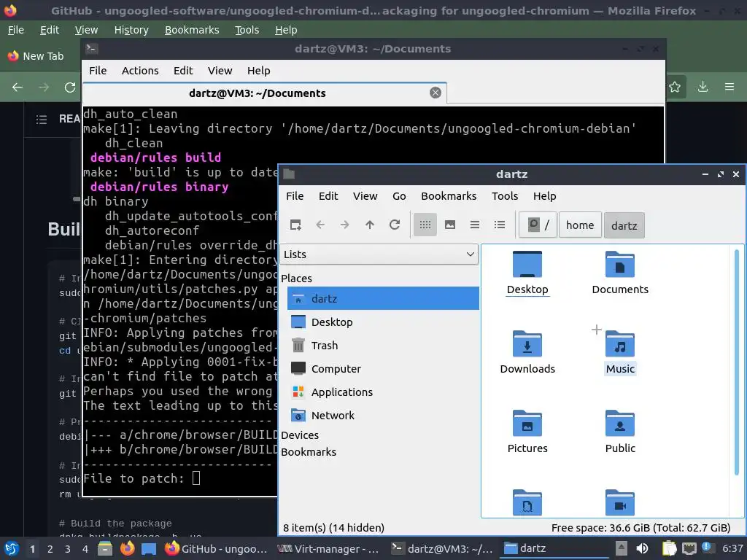747x560 pixels.
Task: Click the 'home' path button
Action: (x=580, y=225)
